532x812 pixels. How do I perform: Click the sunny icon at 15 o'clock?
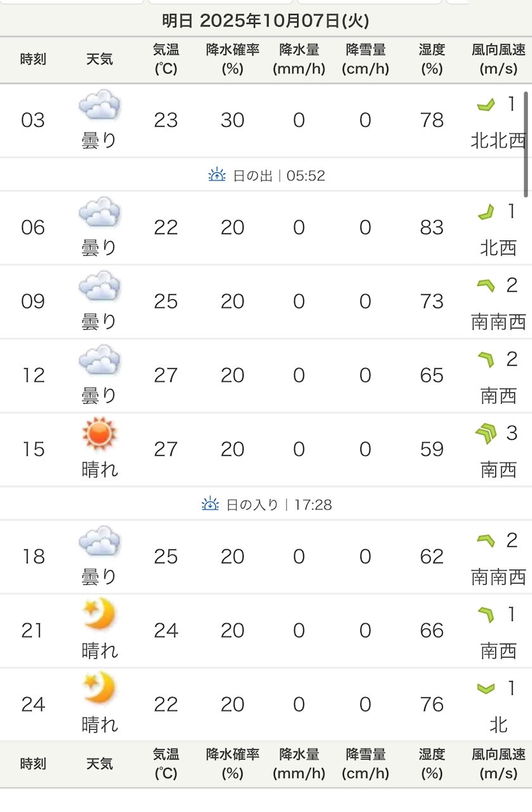(x=99, y=434)
